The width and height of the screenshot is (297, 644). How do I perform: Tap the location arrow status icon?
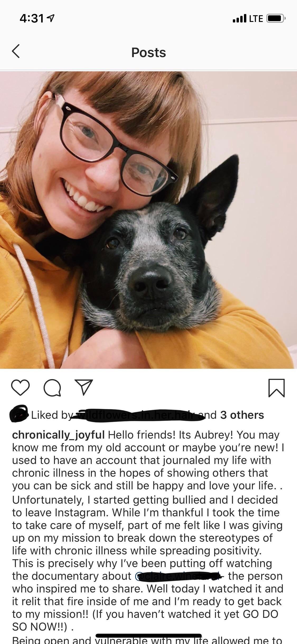pos(50,18)
